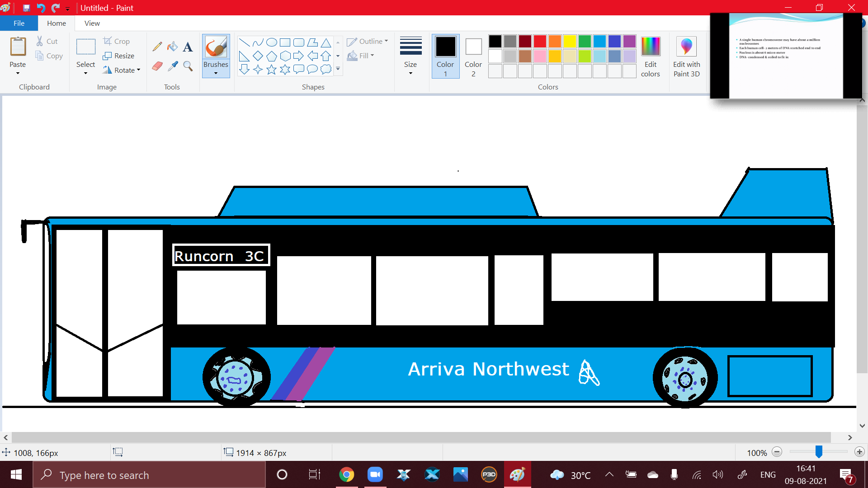Pick the red color swatch
The image size is (868, 488).
[540, 42]
